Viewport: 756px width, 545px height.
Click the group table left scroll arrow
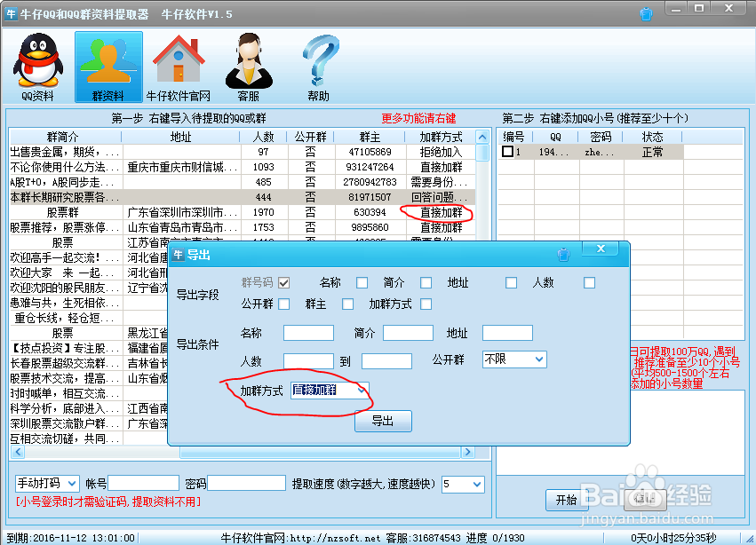[x=19, y=452]
